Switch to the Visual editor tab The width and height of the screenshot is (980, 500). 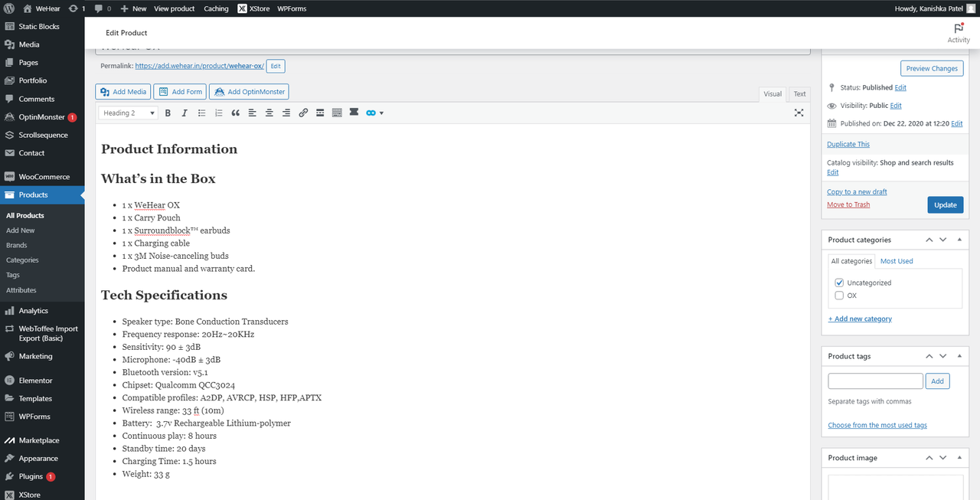(773, 94)
